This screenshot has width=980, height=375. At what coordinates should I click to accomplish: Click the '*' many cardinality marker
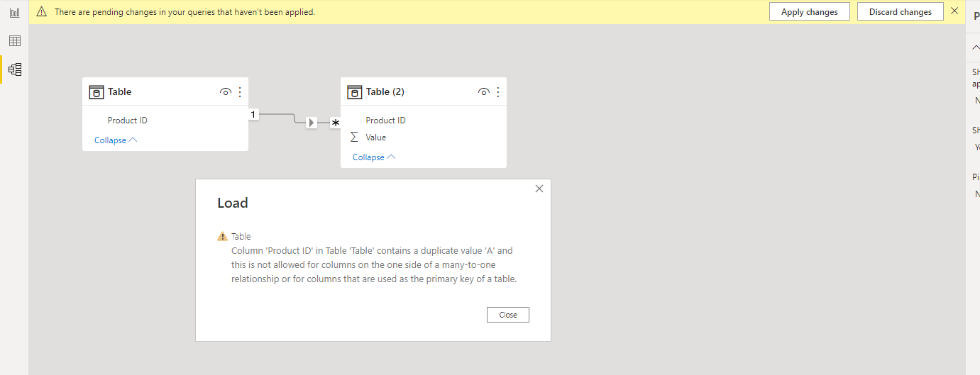pos(336,123)
